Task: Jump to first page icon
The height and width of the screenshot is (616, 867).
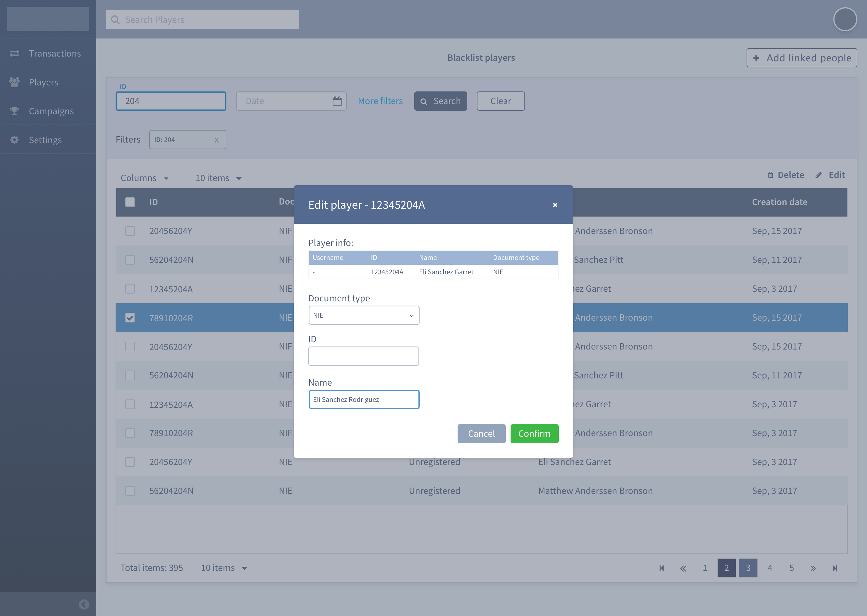Action: click(x=662, y=568)
